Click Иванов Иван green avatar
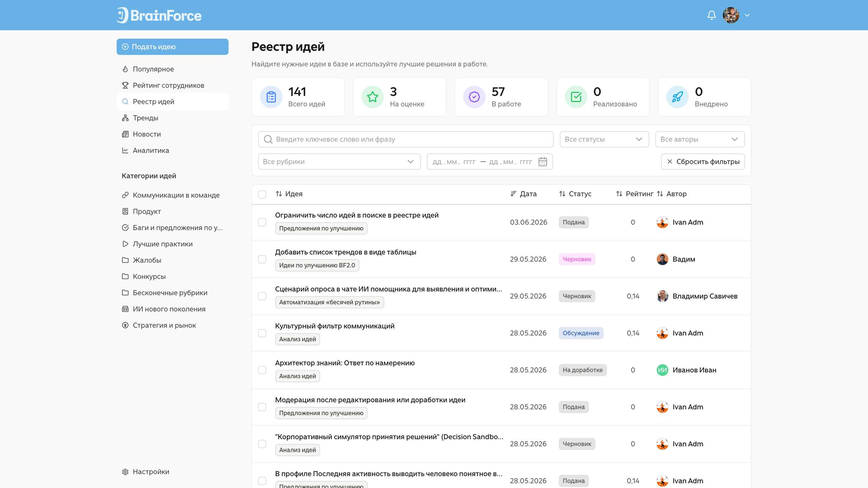This screenshot has height=488, width=868. click(x=662, y=370)
